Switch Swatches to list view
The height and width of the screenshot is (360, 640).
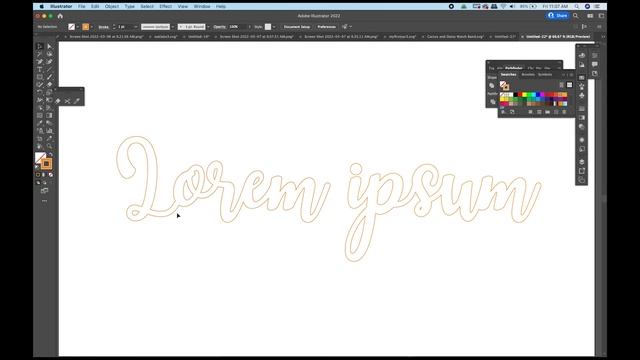(562, 85)
